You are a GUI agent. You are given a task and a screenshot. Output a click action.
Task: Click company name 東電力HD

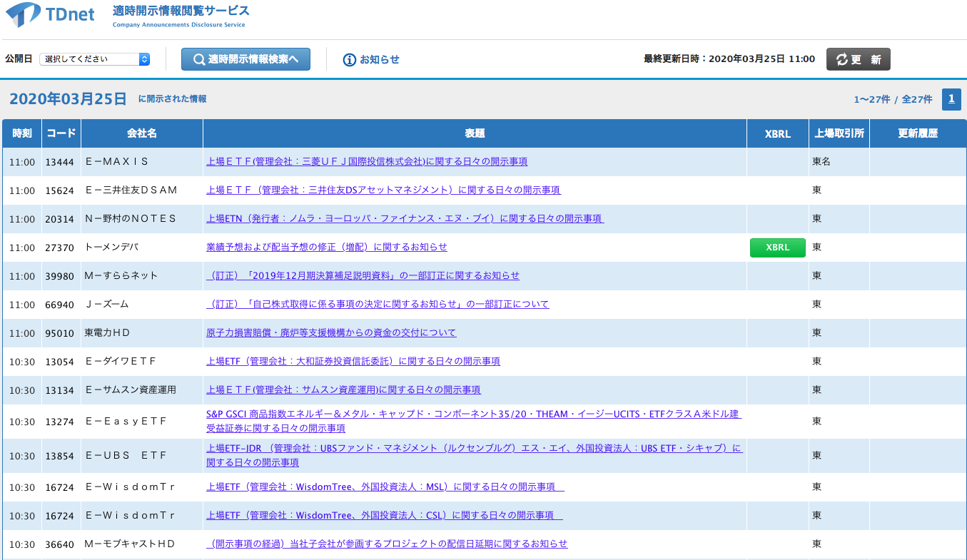click(x=108, y=333)
